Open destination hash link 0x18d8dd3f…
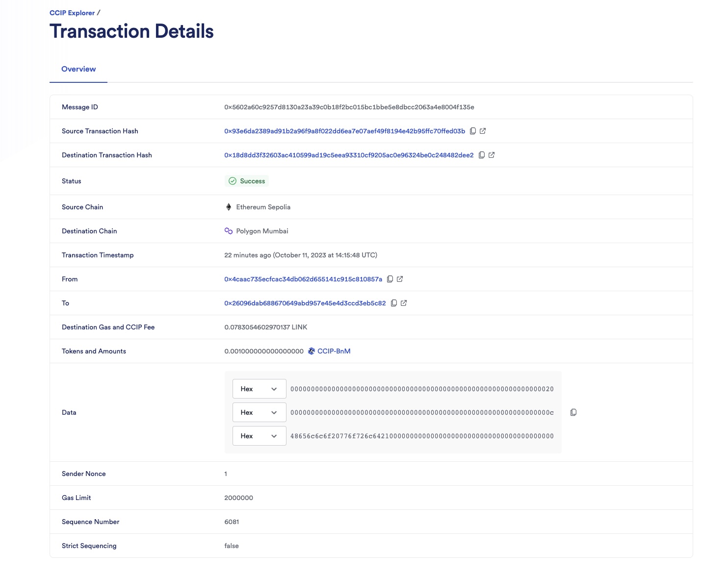The width and height of the screenshot is (728, 577). click(349, 155)
